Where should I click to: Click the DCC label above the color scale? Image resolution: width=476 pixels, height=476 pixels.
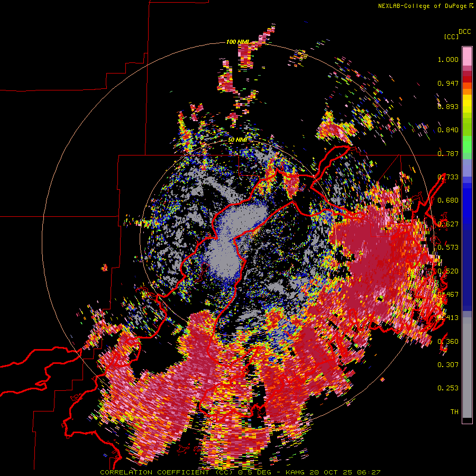point(464,32)
